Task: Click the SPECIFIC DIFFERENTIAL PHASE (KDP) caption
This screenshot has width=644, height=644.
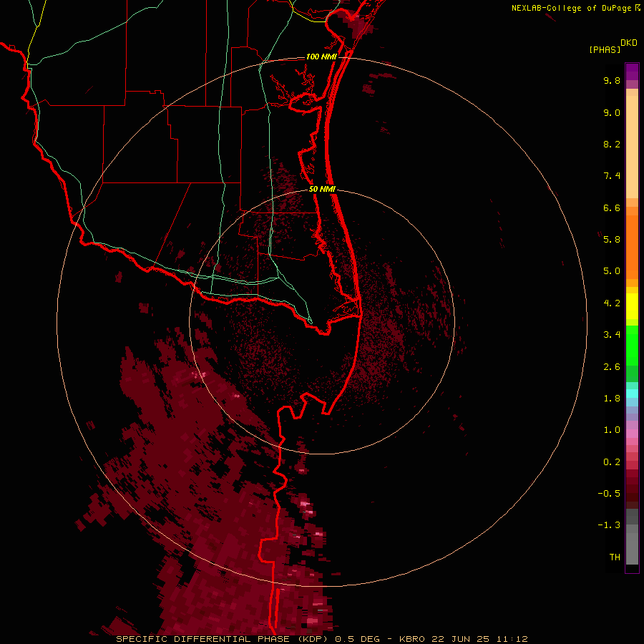Action: pos(223,639)
